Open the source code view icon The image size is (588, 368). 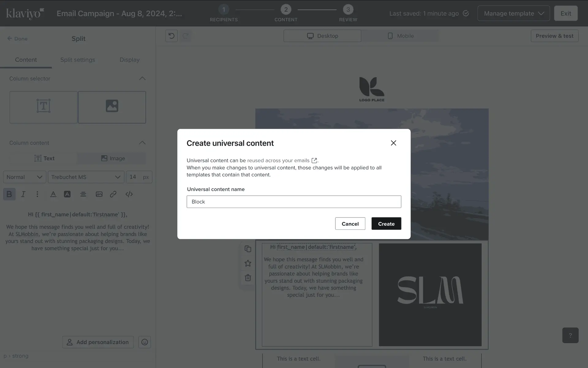[129, 194]
